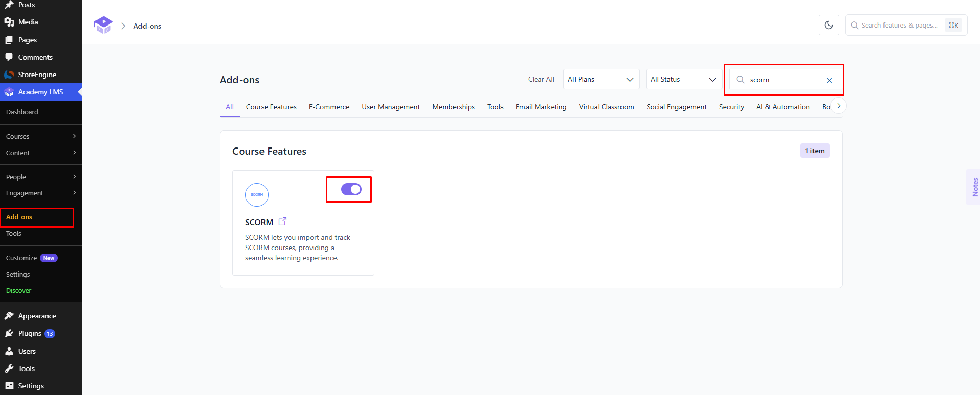Clear the scorm search text
The width and height of the screenshot is (980, 395).
pos(829,80)
